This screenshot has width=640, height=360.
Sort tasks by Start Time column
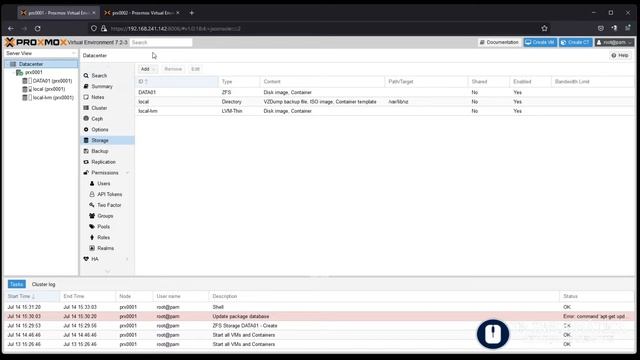click(32, 296)
